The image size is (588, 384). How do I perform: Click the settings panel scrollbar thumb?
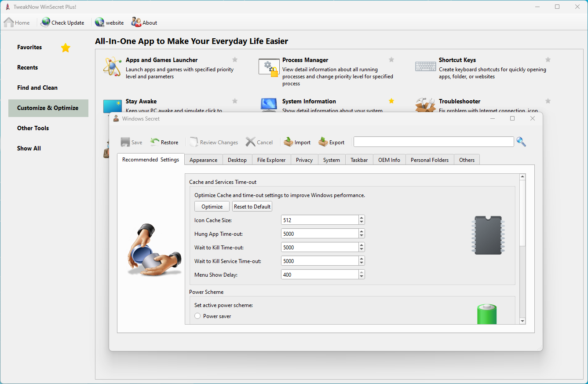coord(522,213)
